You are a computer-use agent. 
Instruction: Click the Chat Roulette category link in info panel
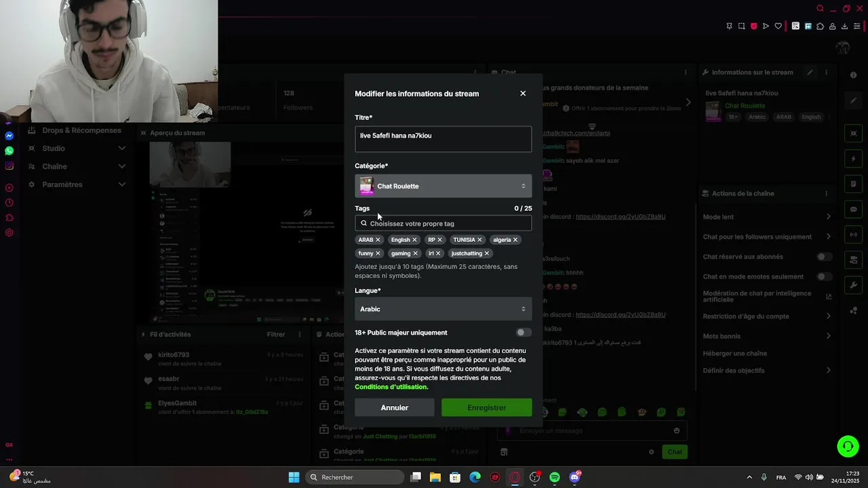coord(745,106)
